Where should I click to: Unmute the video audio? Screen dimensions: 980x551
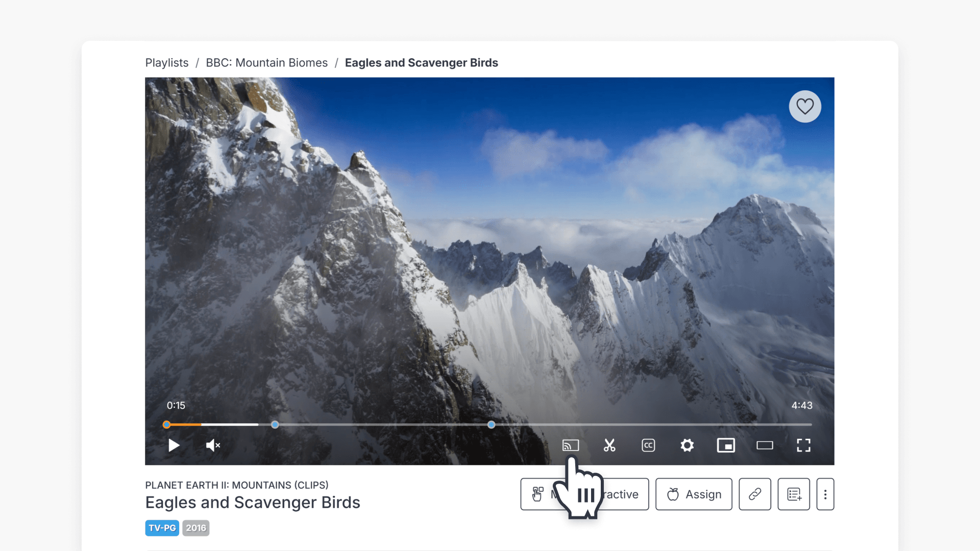(213, 445)
